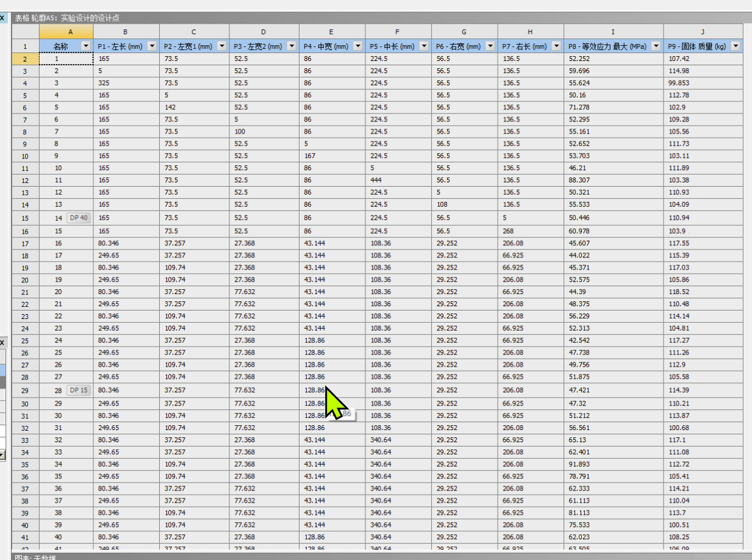Image resolution: width=752 pixels, height=560 pixels.
Task: Select the cell with value 268
Action: pyautogui.click(x=531, y=231)
